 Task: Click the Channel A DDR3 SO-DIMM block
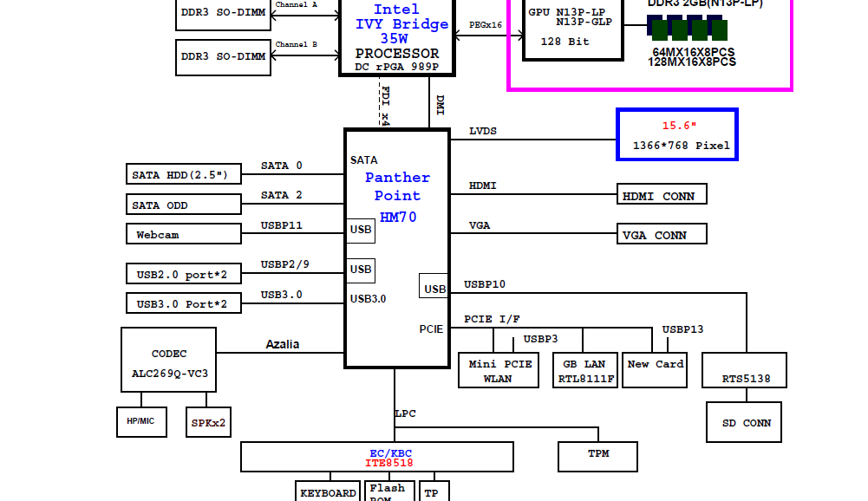point(223,15)
